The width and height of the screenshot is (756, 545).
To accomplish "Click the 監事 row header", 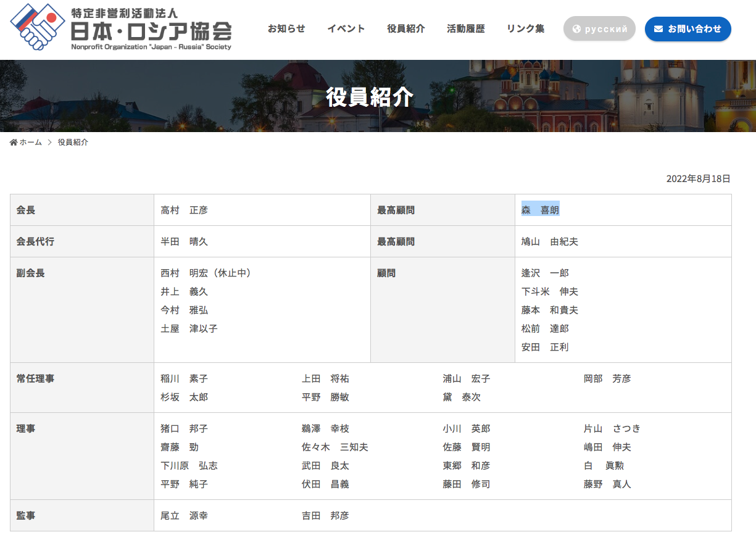I will coord(82,515).
